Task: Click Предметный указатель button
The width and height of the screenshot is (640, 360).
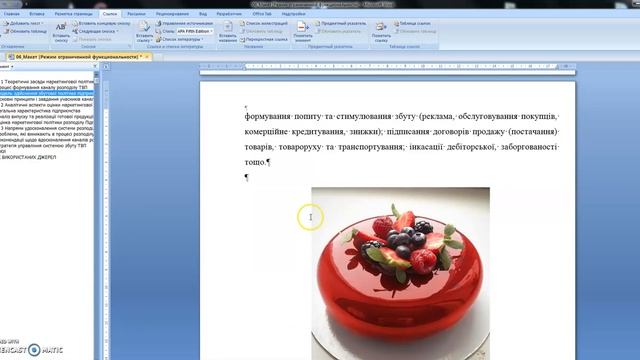Action: tap(340, 24)
